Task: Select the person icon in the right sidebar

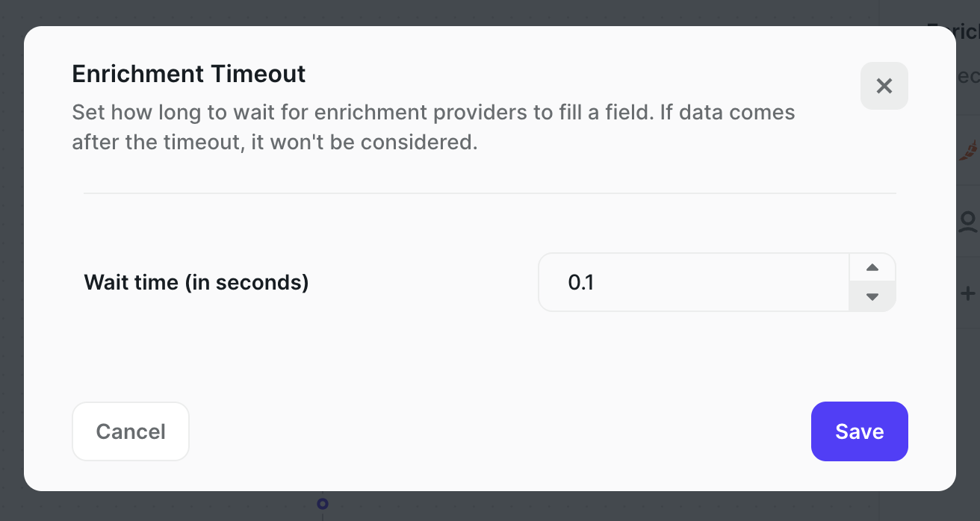Action: 968,221
